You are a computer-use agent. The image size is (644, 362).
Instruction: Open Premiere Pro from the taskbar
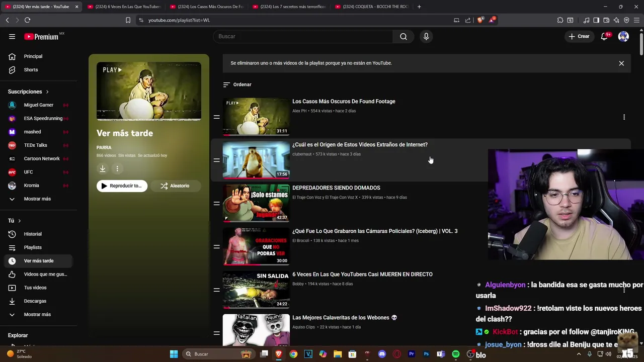(412, 354)
